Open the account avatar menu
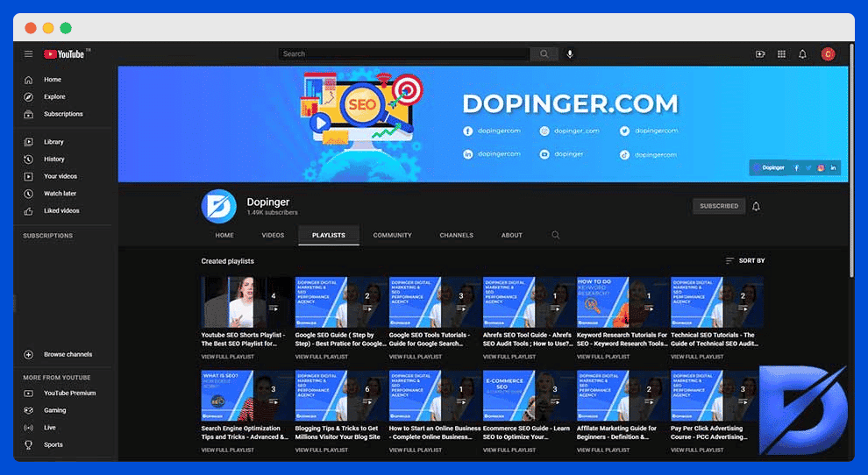This screenshot has width=868, height=475. (x=829, y=54)
